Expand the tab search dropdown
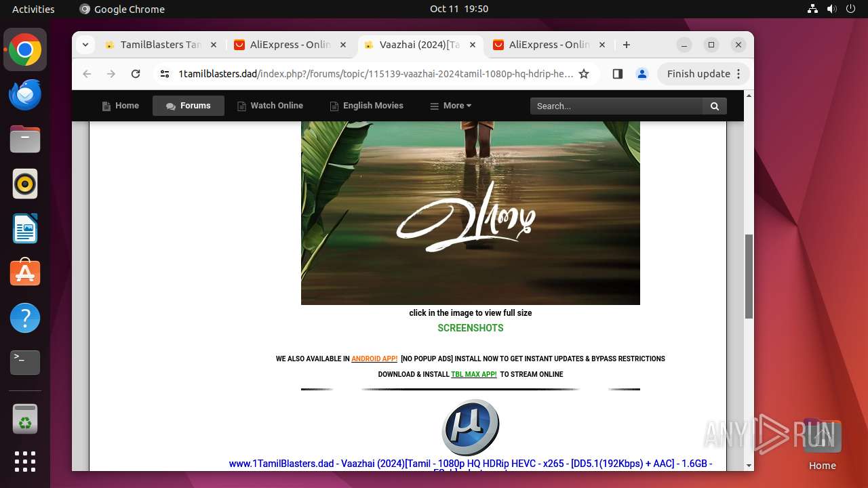 85,45
